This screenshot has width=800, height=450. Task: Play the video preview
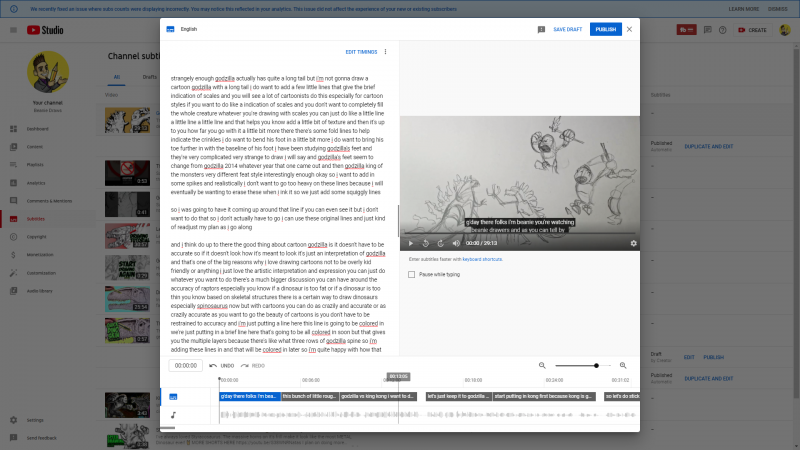[x=410, y=243]
